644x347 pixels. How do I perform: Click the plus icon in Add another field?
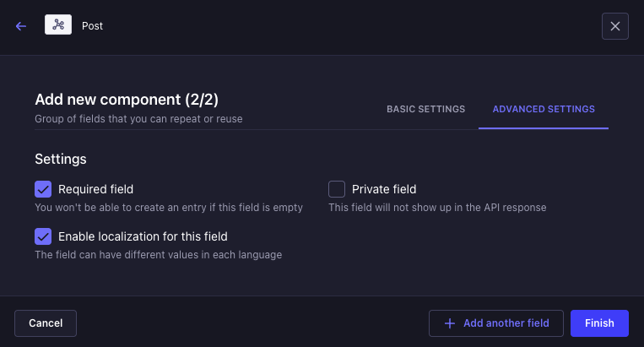(449, 323)
